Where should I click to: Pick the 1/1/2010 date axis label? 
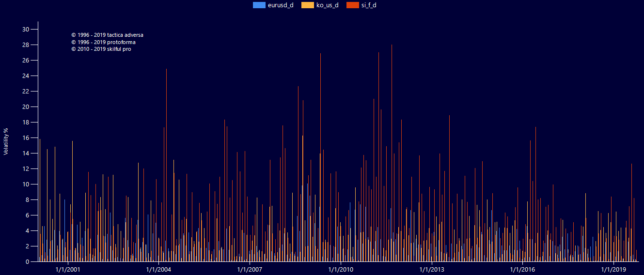pos(341,269)
